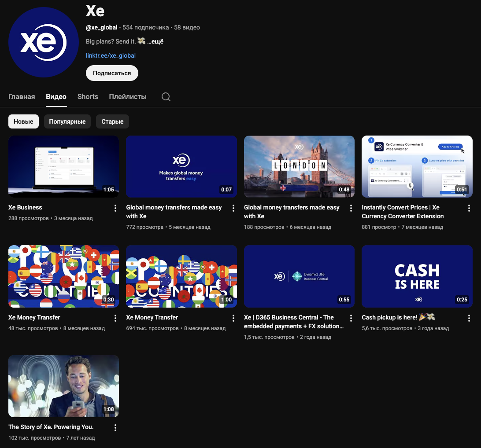Open Xe Business video title
This screenshot has width=481, height=448.
tap(25, 207)
